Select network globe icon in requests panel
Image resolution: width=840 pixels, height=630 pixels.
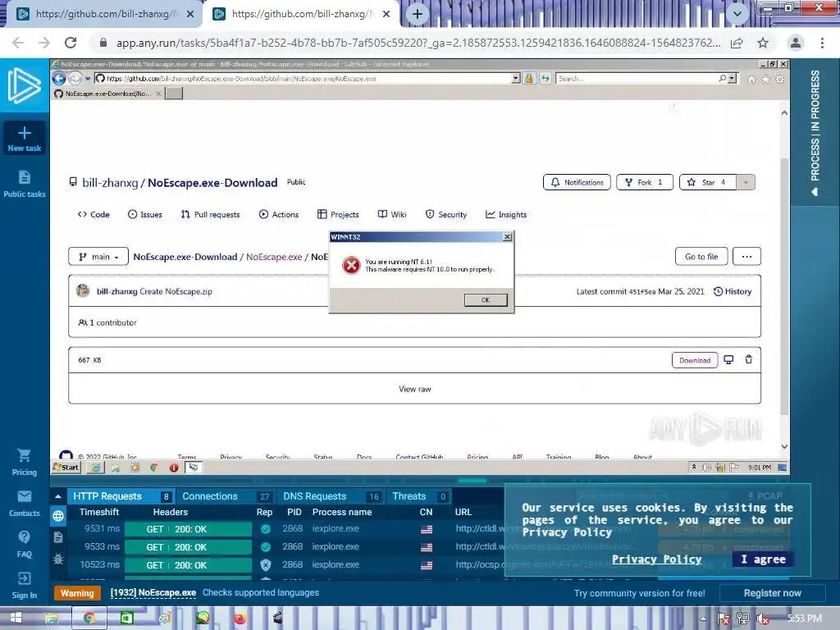coord(58,516)
